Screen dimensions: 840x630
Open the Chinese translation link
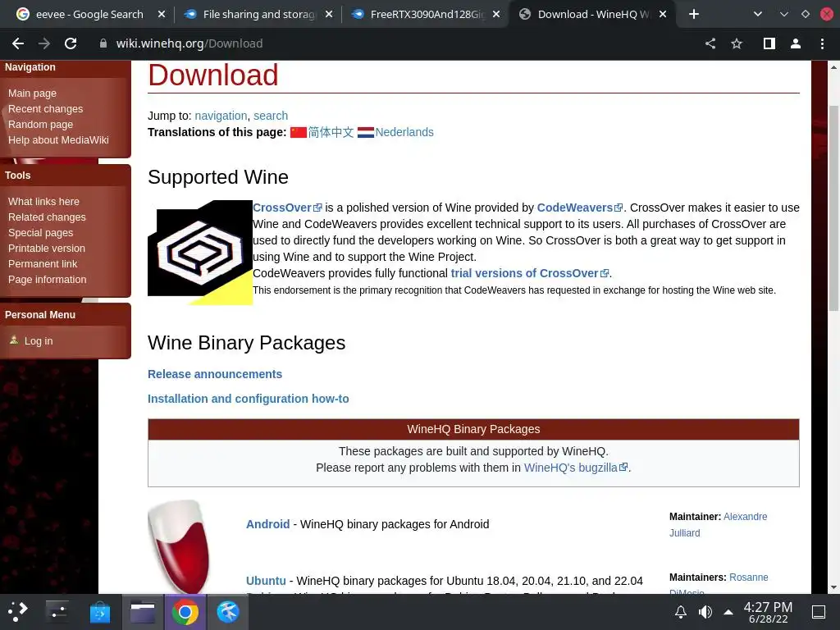331,132
